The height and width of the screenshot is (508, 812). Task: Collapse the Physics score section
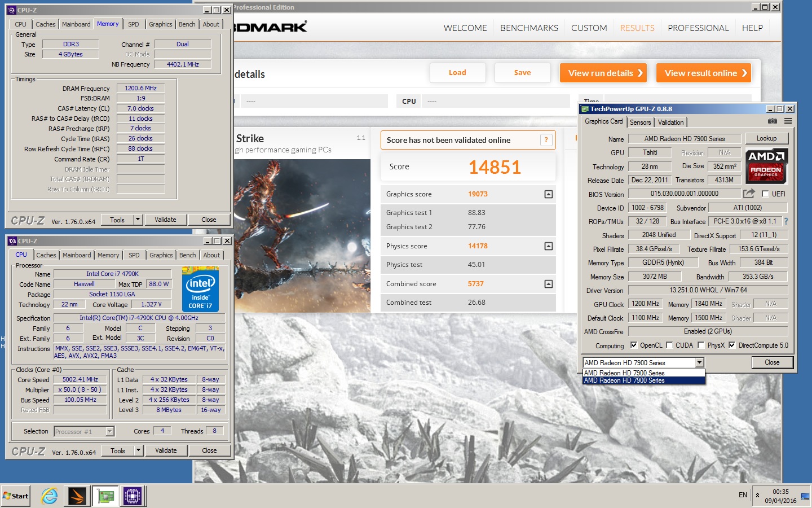coord(549,246)
